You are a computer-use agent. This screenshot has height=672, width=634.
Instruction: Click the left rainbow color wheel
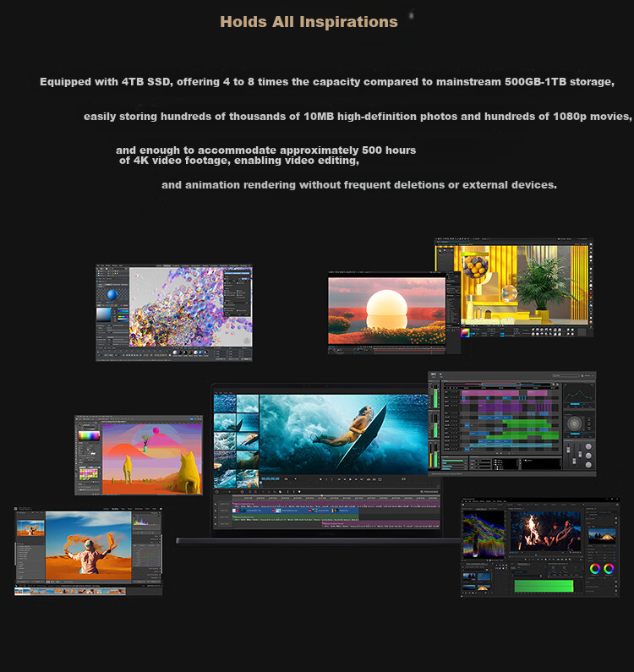[595, 568]
